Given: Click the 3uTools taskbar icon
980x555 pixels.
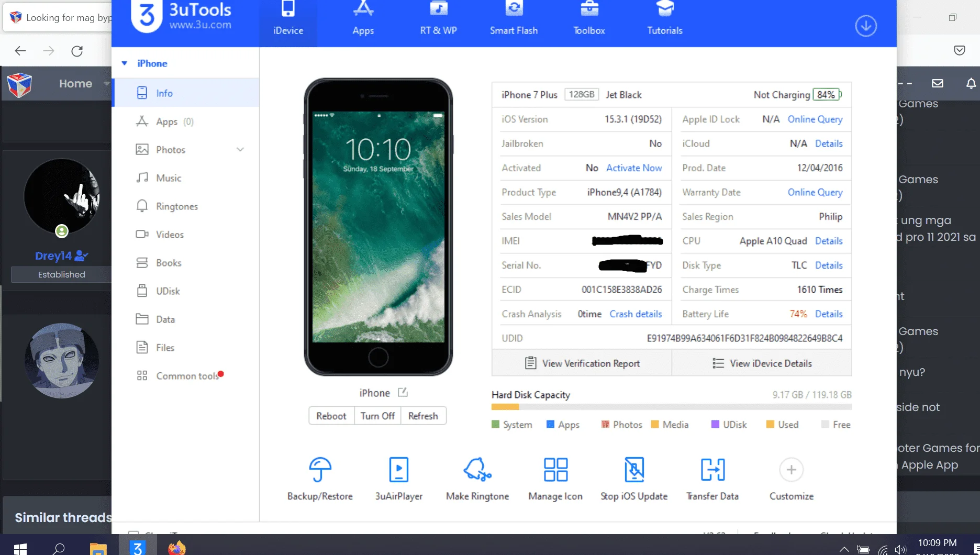Looking at the screenshot, I should (137, 547).
